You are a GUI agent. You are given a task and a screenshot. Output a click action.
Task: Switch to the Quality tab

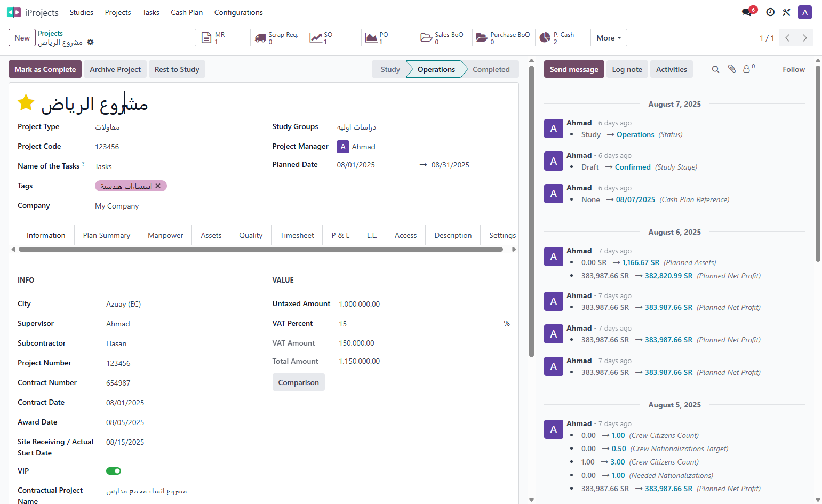251,235
